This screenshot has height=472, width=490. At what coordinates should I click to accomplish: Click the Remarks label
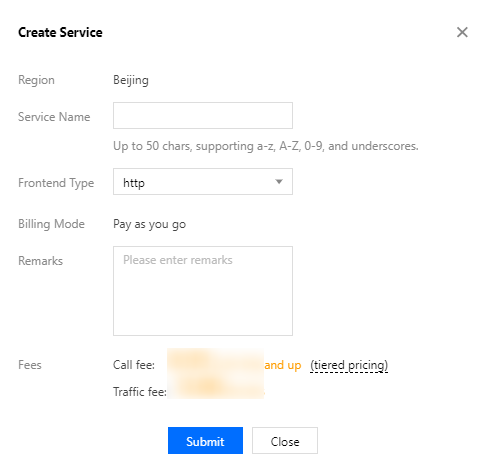click(x=40, y=261)
